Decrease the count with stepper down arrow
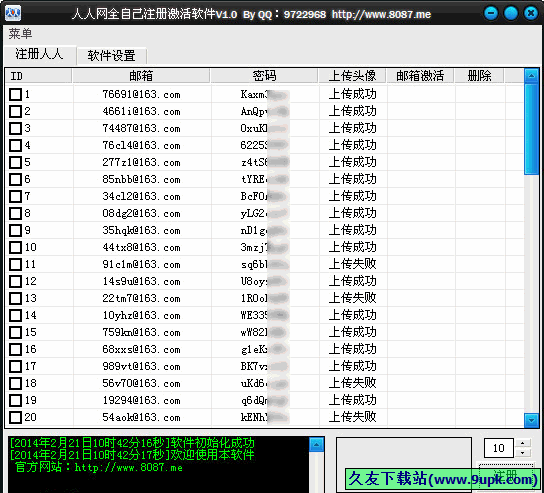The image size is (544, 493). coord(523,453)
